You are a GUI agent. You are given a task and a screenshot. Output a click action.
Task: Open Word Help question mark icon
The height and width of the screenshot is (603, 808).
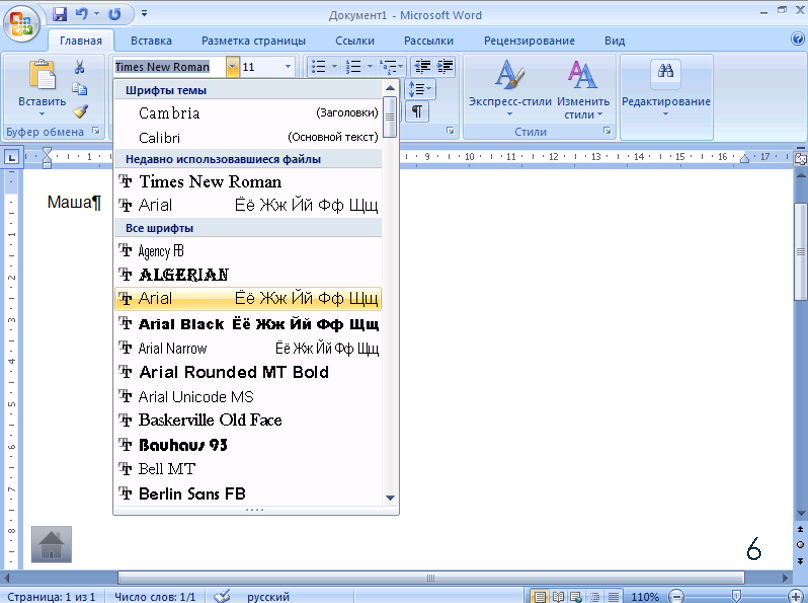click(x=797, y=39)
